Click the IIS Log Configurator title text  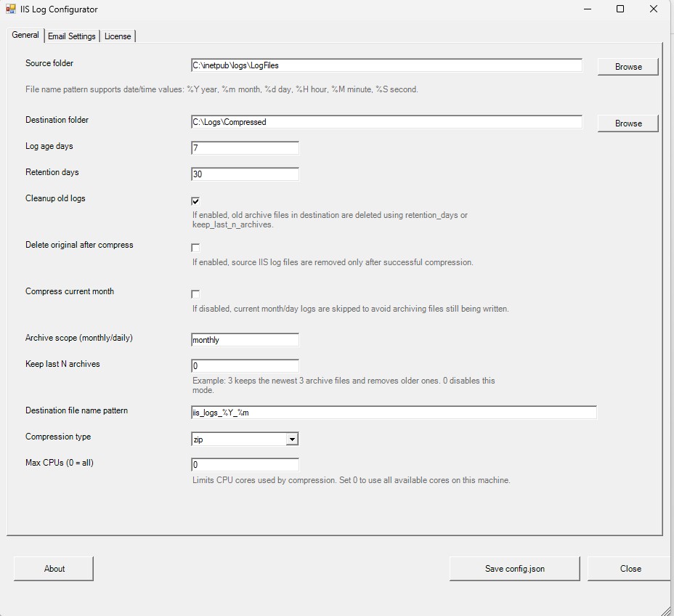[59, 9]
